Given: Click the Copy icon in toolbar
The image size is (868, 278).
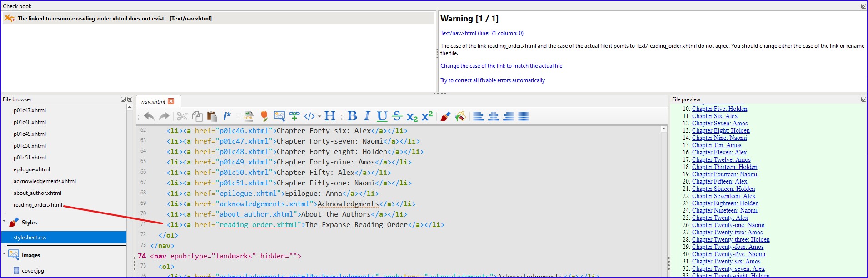Looking at the screenshot, I should click(x=197, y=116).
